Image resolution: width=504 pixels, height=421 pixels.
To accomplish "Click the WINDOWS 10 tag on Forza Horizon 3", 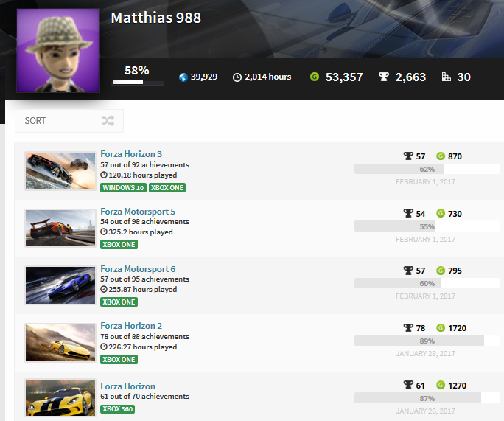I will [124, 187].
